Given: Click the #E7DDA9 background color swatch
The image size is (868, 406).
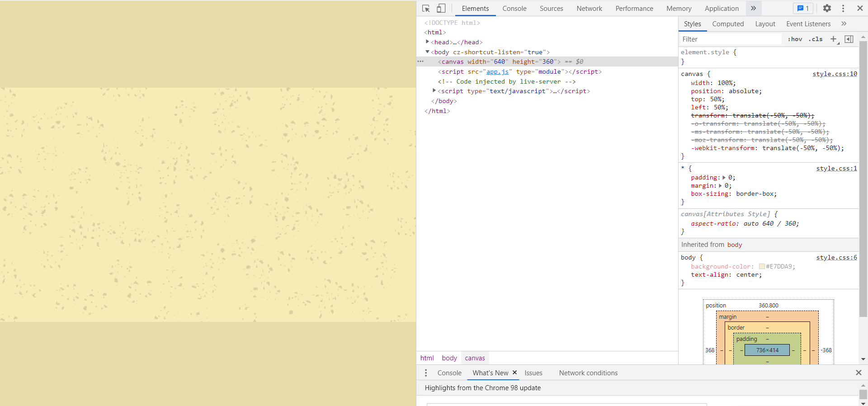Looking at the screenshot, I should point(762,267).
